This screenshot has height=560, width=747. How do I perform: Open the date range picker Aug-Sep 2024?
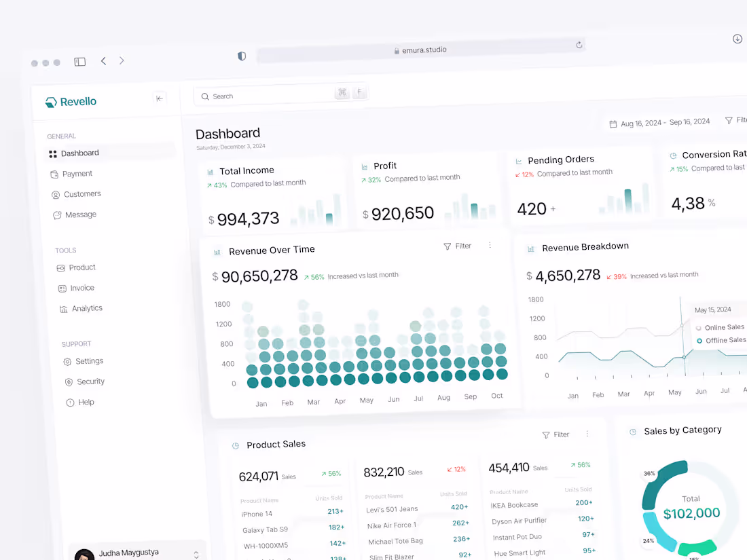coord(659,122)
